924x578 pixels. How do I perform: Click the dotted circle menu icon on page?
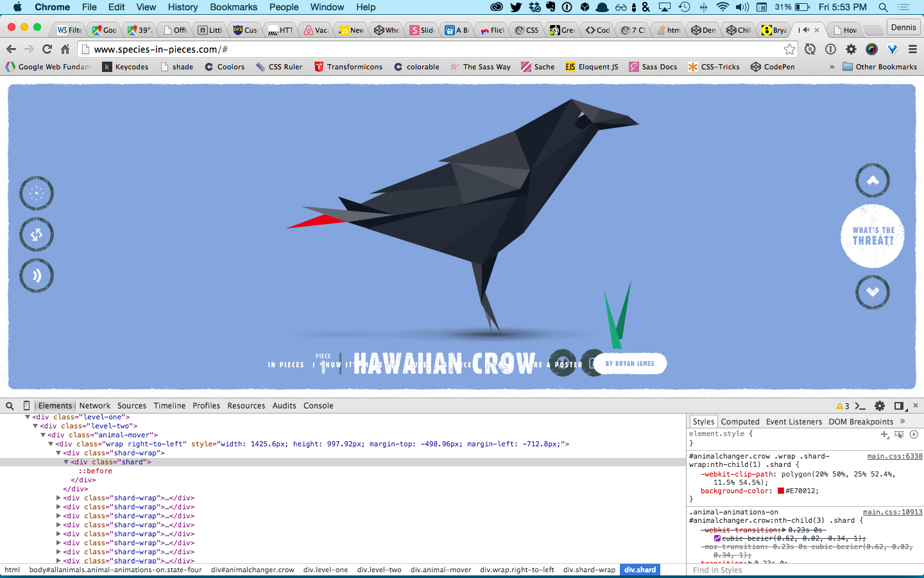[37, 193]
